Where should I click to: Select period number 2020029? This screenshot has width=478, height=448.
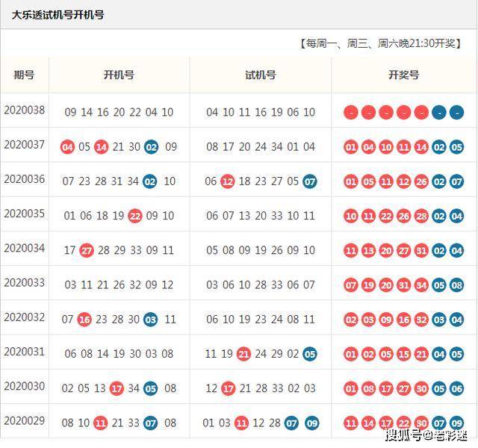(x=25, y=421)
